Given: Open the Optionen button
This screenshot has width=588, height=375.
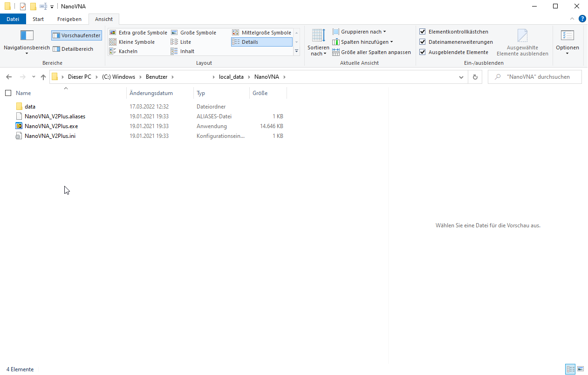Looking at the screenshot, I should coord(567,42).
